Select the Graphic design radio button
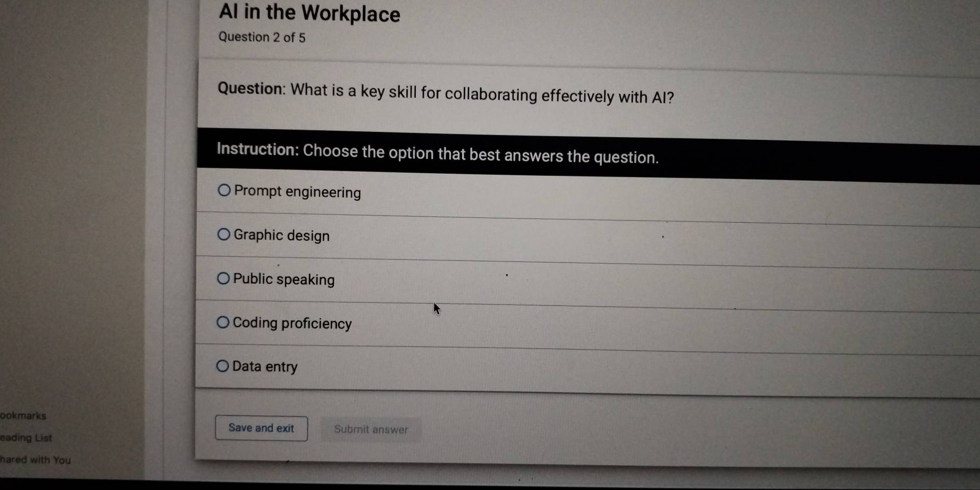 [x=223, y=234]
